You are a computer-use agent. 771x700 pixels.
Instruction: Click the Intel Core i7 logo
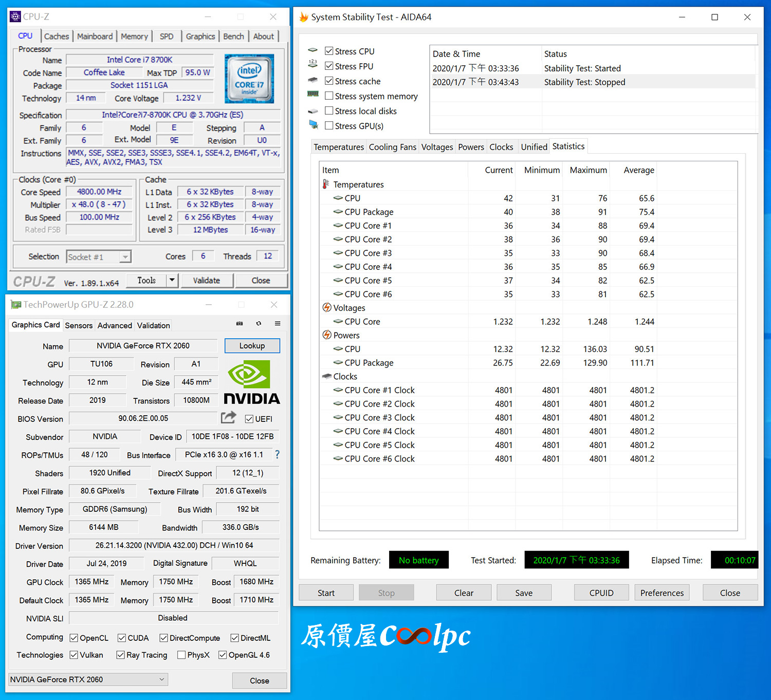point(249,79)
